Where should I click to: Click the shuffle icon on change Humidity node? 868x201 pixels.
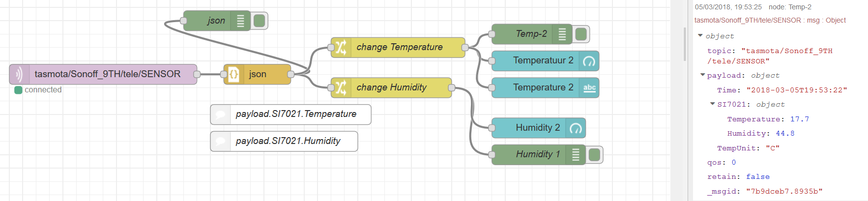tap(341, 87)
